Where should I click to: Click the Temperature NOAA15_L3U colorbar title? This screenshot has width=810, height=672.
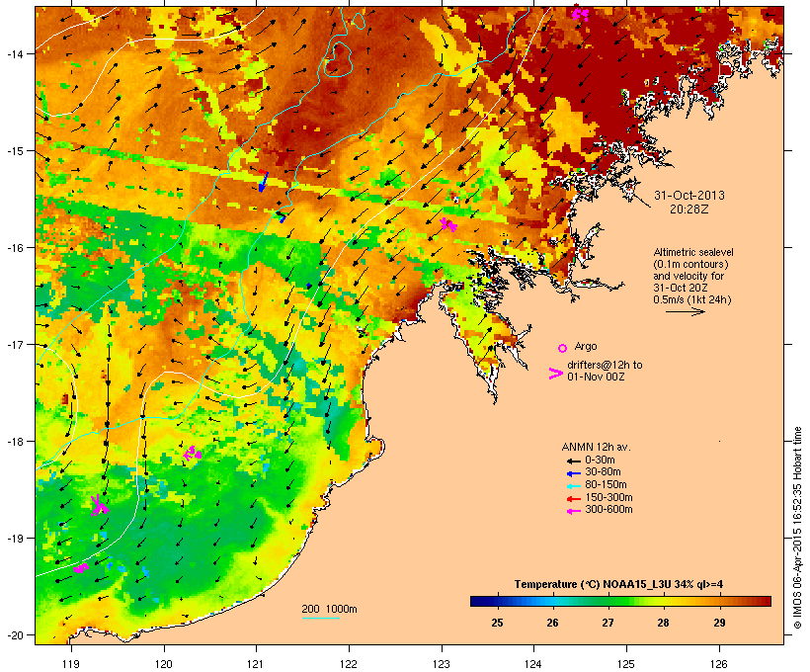(618, 585)
